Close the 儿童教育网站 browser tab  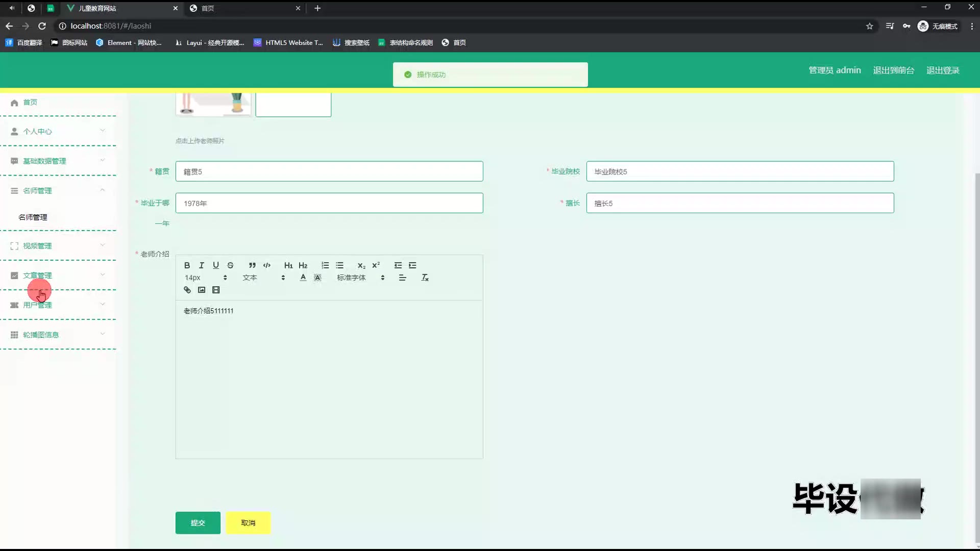(x=175, y=8)
